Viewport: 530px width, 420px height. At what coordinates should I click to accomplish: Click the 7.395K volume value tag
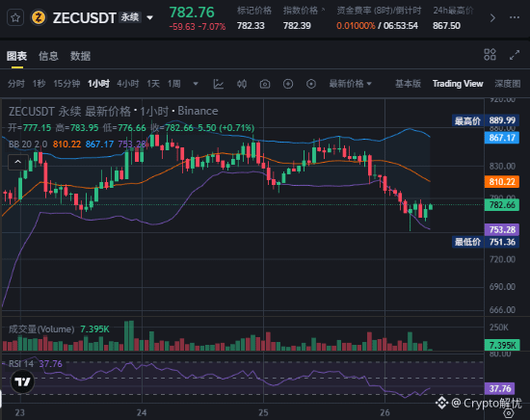(502, 345)
